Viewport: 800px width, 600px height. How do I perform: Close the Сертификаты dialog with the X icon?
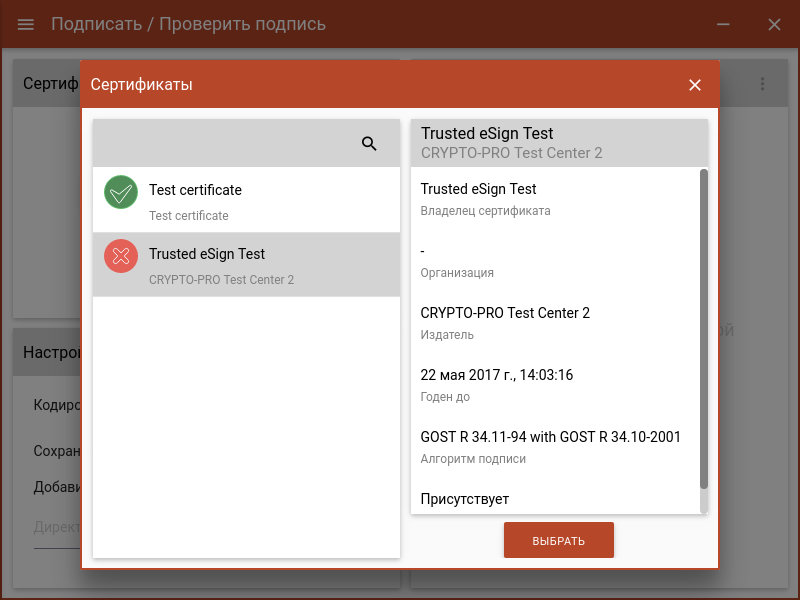[x=695, y=85]
